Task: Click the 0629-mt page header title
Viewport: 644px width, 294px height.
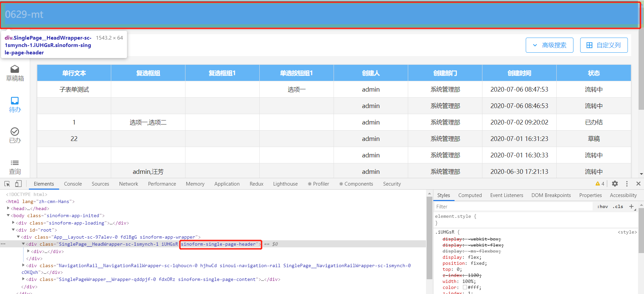Action: click(24, 14)
